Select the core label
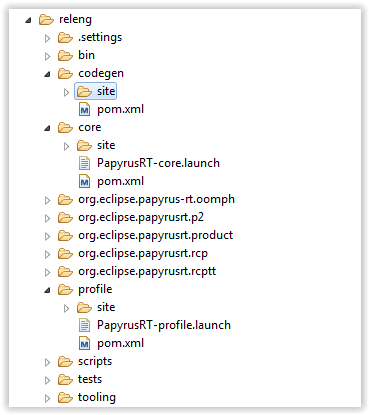This screenshot has width=369, height=415. [90, 128]
